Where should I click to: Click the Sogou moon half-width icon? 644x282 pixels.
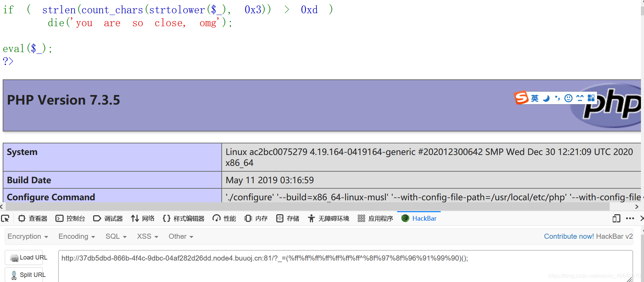tap(546, 98)
